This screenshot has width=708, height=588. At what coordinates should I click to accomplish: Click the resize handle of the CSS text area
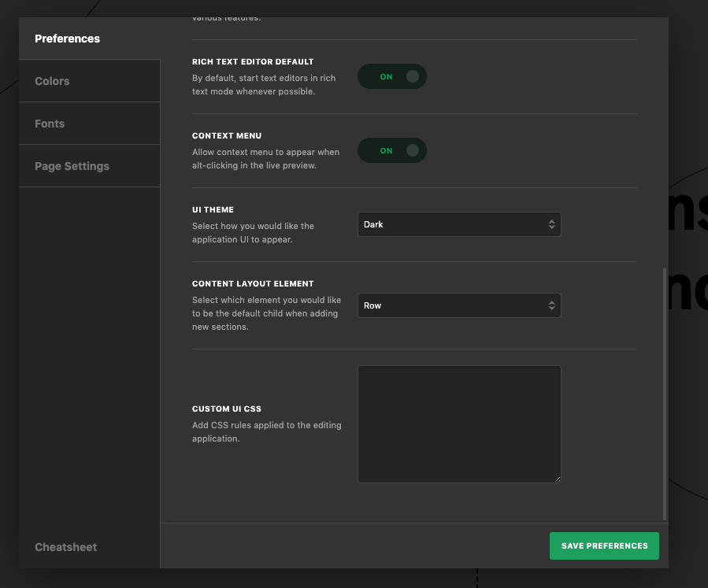point(557,479)
